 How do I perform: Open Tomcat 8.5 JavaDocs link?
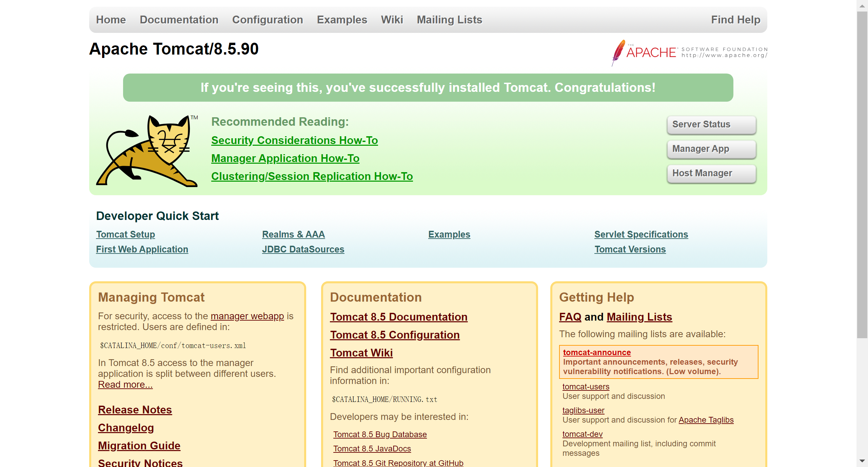pos(372,449)
